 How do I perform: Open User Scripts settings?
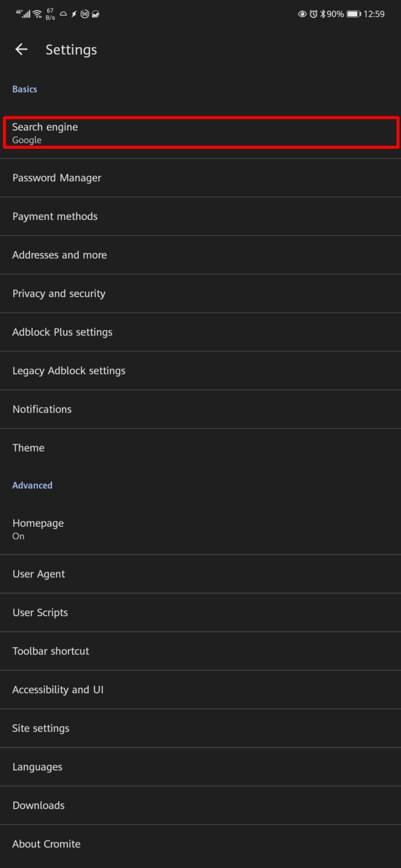[200, 612]
